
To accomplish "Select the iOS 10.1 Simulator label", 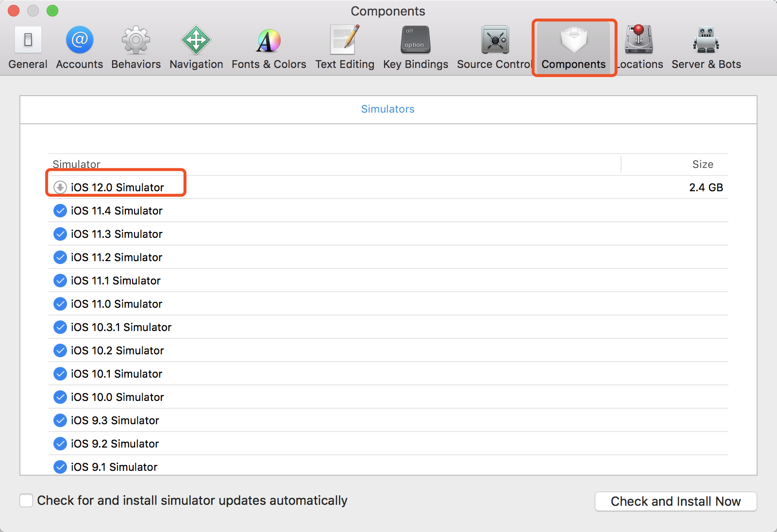I will point(117,374).
